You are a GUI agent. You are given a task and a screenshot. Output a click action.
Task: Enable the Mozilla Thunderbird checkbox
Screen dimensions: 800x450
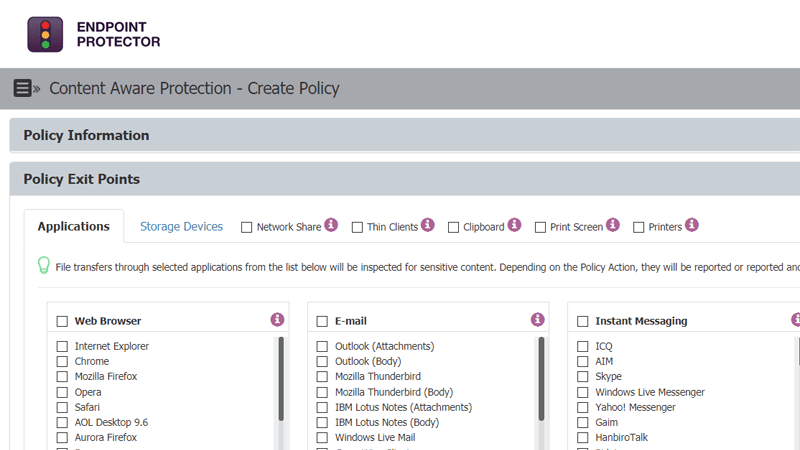(x=322, y=377)
